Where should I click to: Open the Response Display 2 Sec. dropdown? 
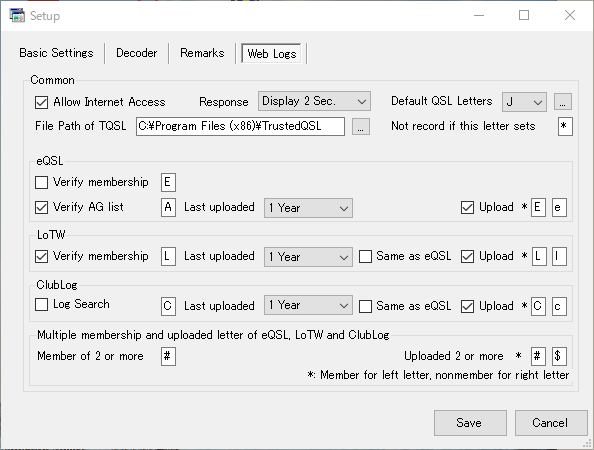click(x=314, y=101)
